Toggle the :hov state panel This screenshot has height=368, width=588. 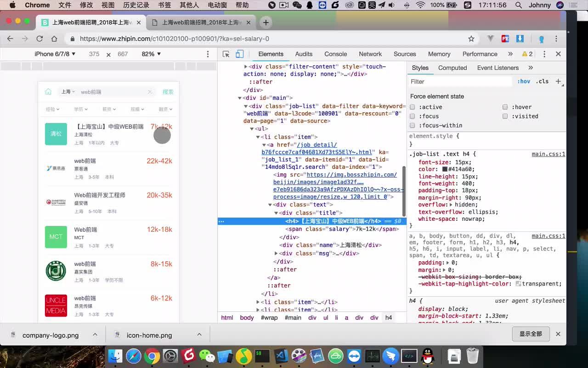tap(524, 81)
